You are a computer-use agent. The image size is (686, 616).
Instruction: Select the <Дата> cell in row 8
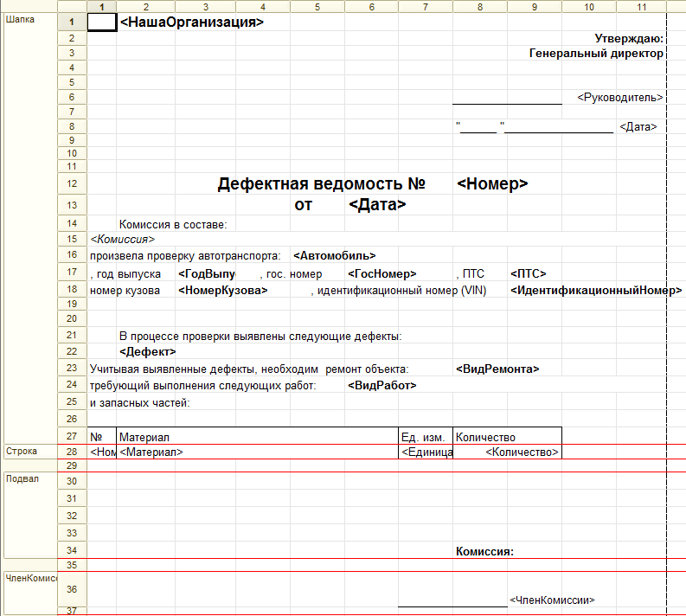point(638,127)
